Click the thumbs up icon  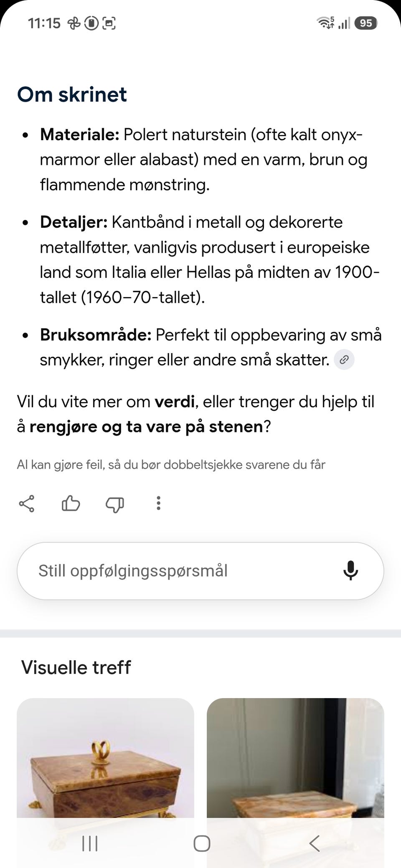coord(71,503)
